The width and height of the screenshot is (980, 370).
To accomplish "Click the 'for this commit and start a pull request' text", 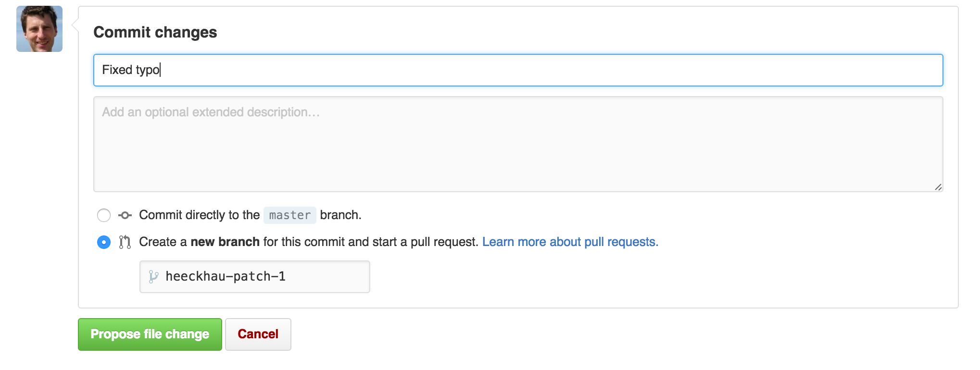I will coord(371,242).
